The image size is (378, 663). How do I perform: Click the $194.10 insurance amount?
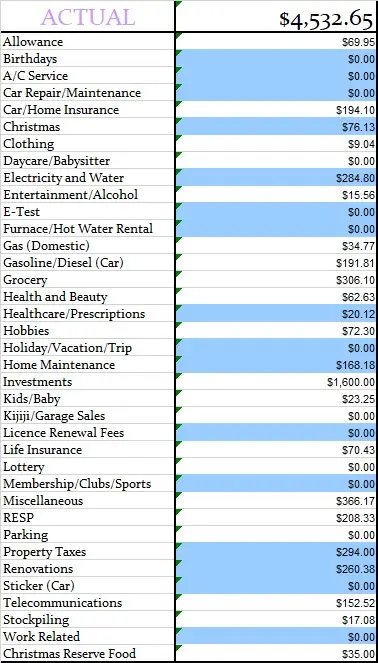(356, 110)
